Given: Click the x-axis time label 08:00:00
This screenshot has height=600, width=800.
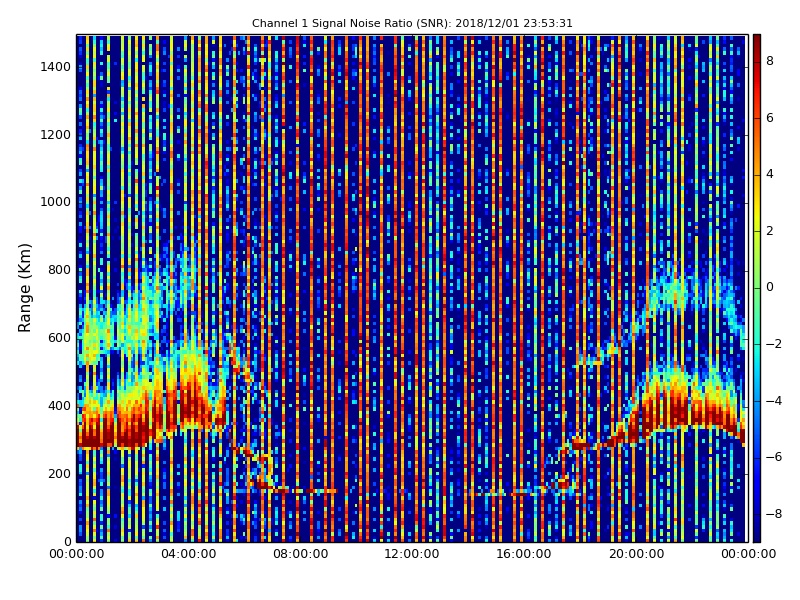Looking at the screenshot, I should (x=301, y=554).
